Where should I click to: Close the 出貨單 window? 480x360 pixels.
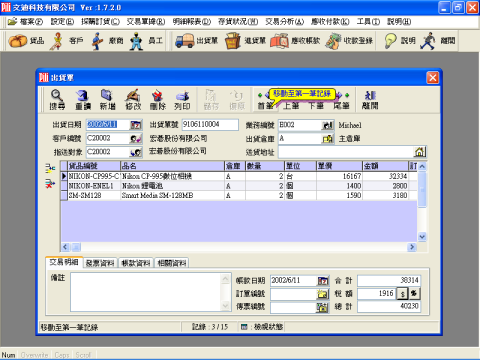[433, 78]
